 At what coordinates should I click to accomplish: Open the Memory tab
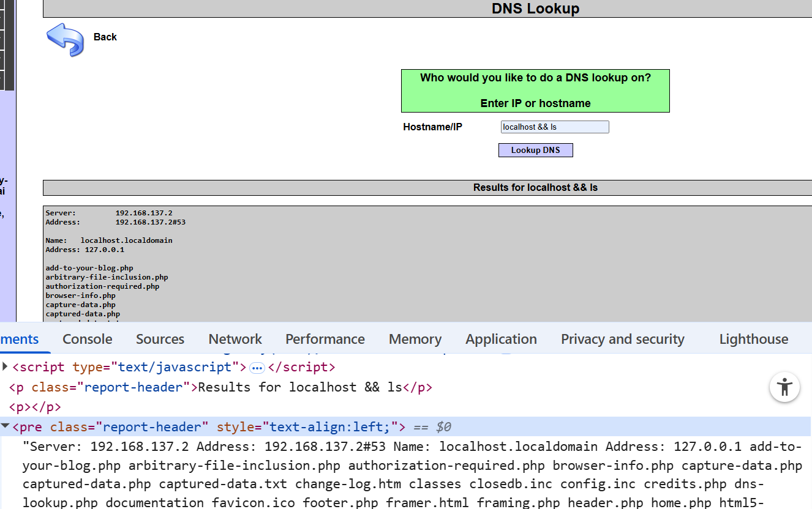(415, 339)
